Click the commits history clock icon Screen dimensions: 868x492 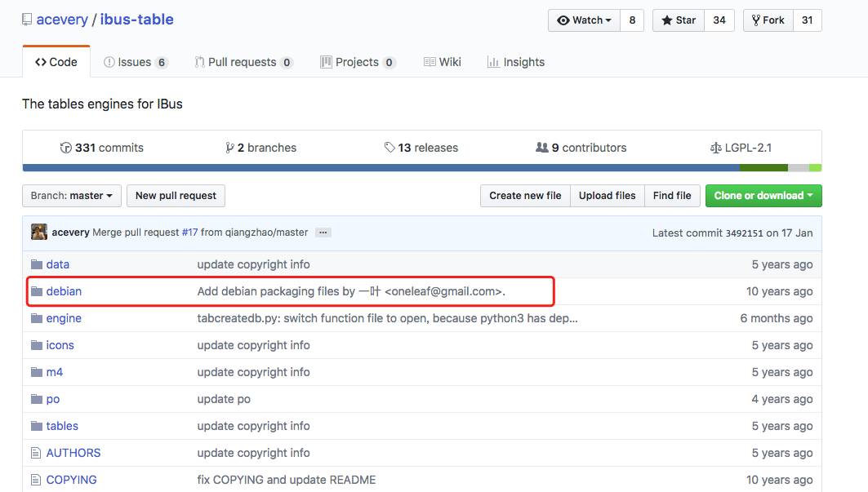click(66, 148)
